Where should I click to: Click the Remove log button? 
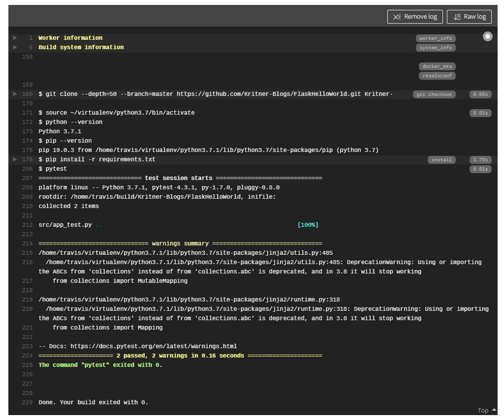point(415,16)
